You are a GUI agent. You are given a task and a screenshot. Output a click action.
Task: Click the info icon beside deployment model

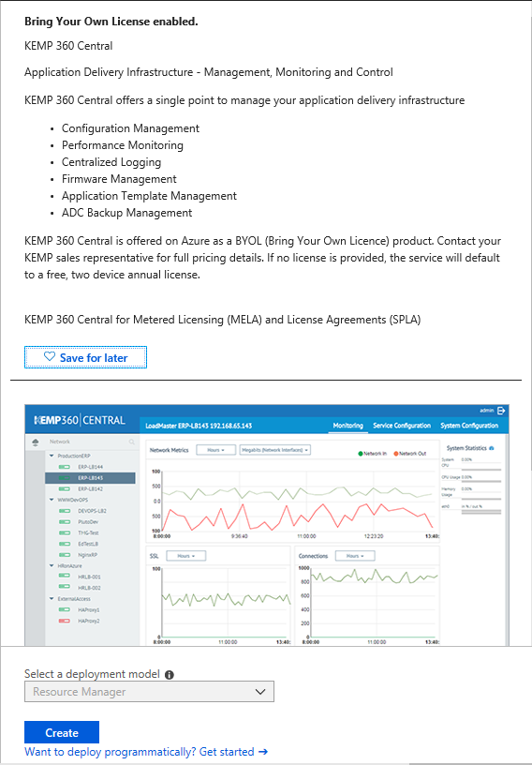(170, 675)
